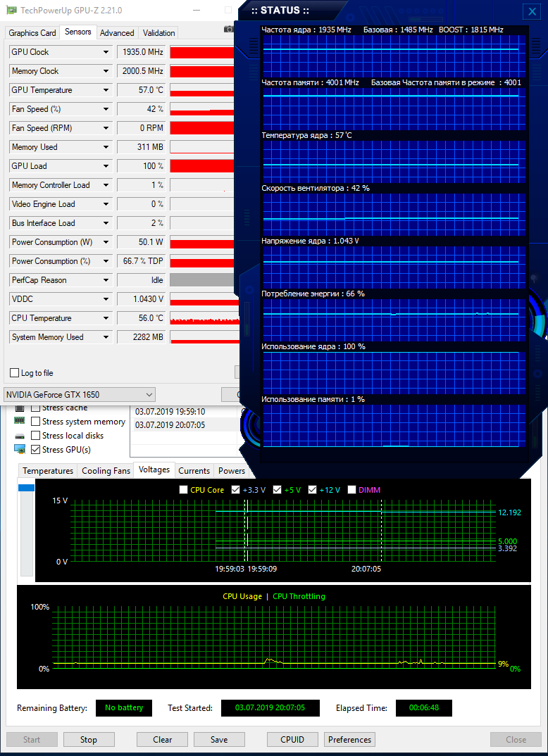Open the GPU Clock sensor dropdown arrow

106,52
